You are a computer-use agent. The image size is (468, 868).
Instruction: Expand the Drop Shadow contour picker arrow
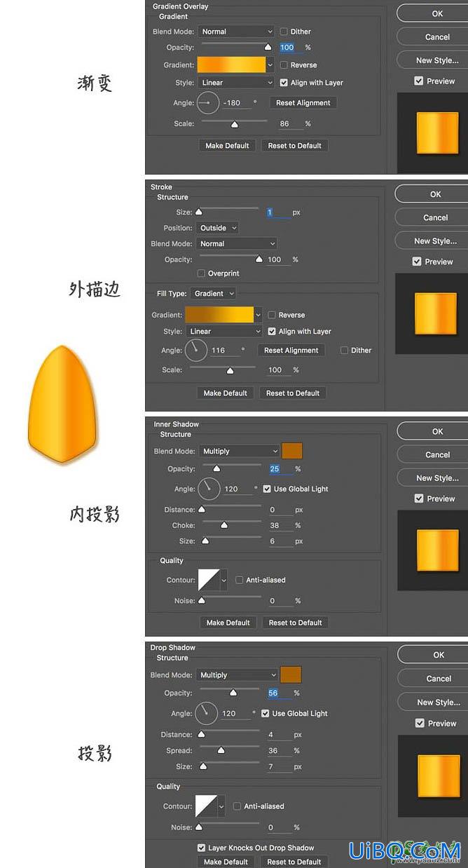tap(221, 806)
